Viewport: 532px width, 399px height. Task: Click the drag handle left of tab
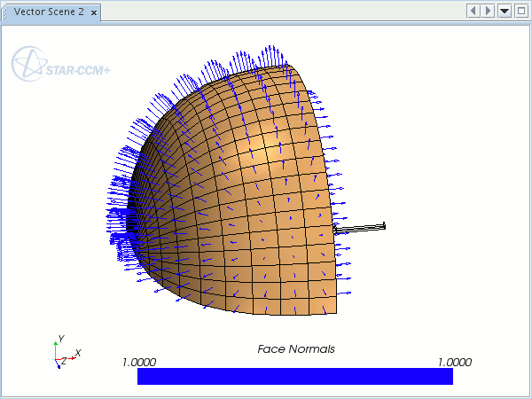[5, 12]
